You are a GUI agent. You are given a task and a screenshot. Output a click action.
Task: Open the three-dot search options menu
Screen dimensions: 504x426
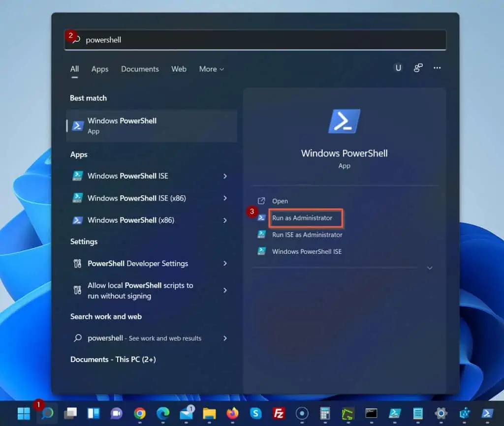[437, 68]
